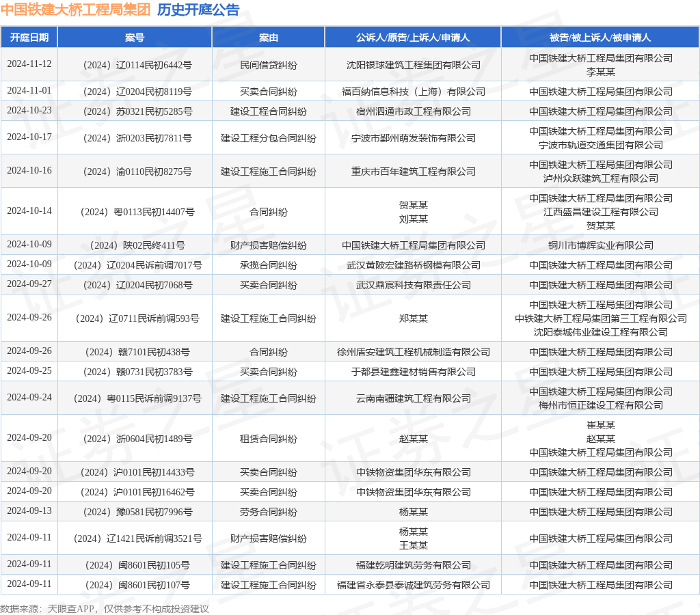Viewport: 700px width, 615px height.
Task: Click plaintiff 刘某某
Action: (x=414, y=219)
